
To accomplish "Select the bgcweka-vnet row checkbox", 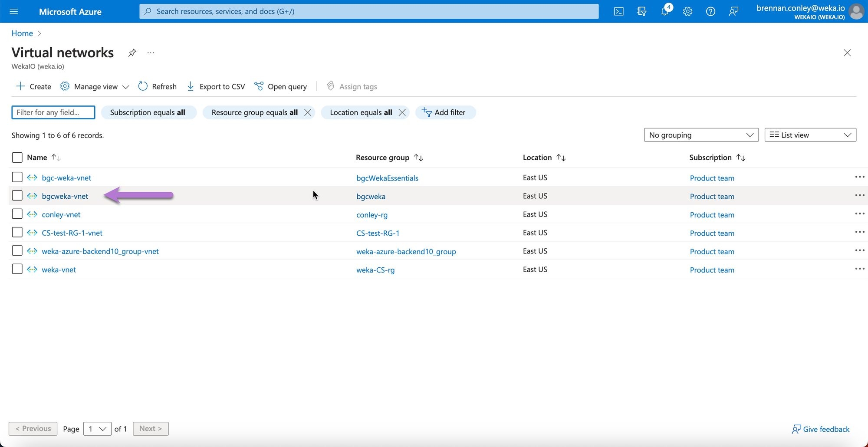I will coord(17,196).
